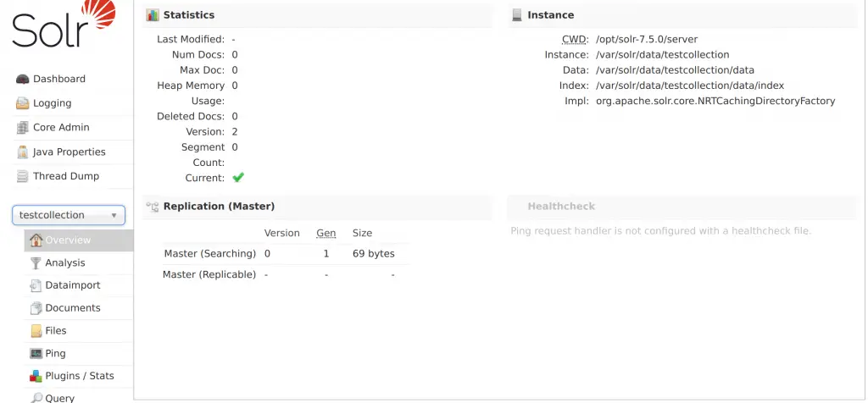
Task: Click the NRTCachingDirectoryFactory Impl value
Action: click(715, 101)
